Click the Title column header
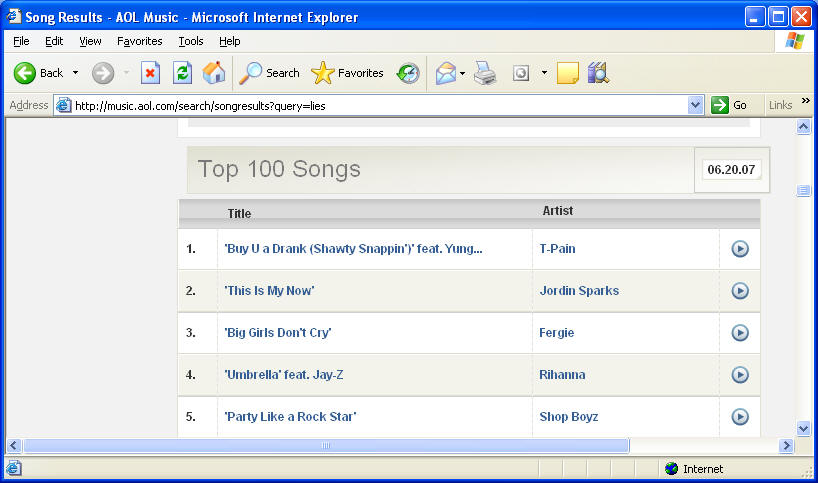This screenshot has width=818, height=483. [x=239, y=213]
